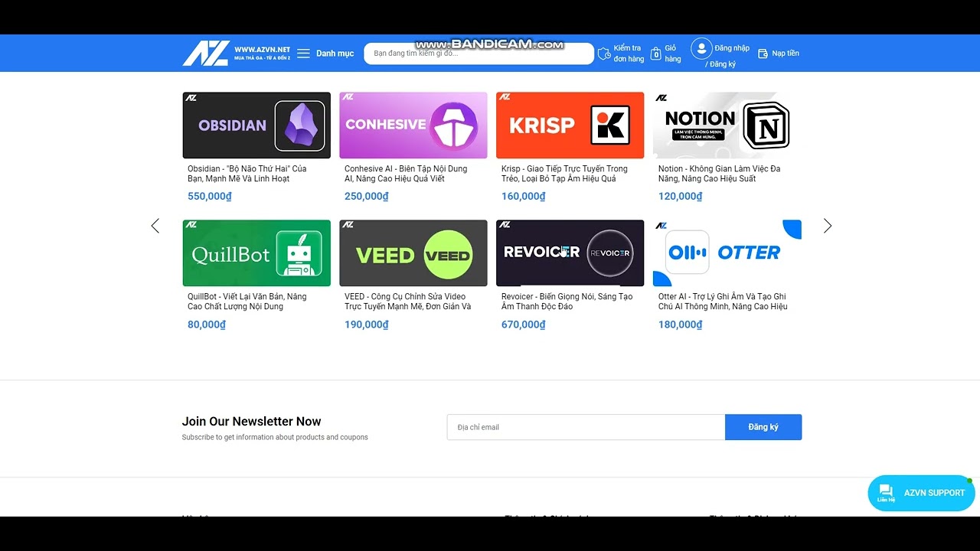Click the Notion product title text
The height and width of the screenshot is (551, 980).
(720, 174)
